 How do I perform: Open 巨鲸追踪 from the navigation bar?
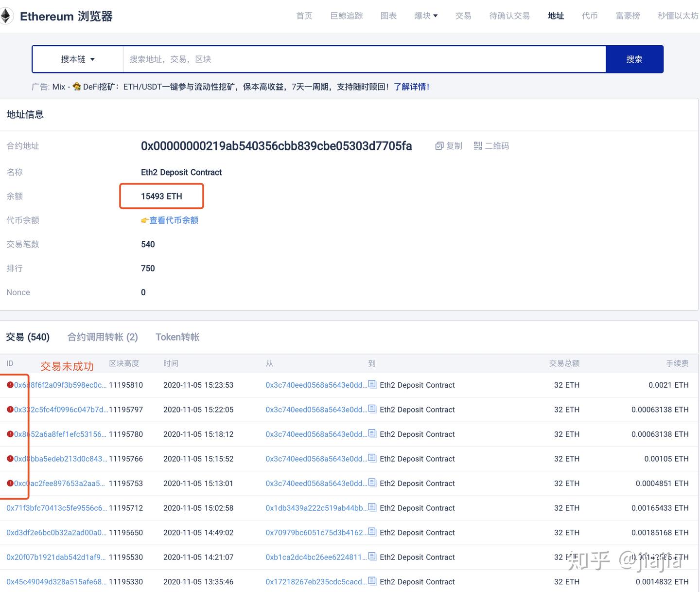coord(346,15)
